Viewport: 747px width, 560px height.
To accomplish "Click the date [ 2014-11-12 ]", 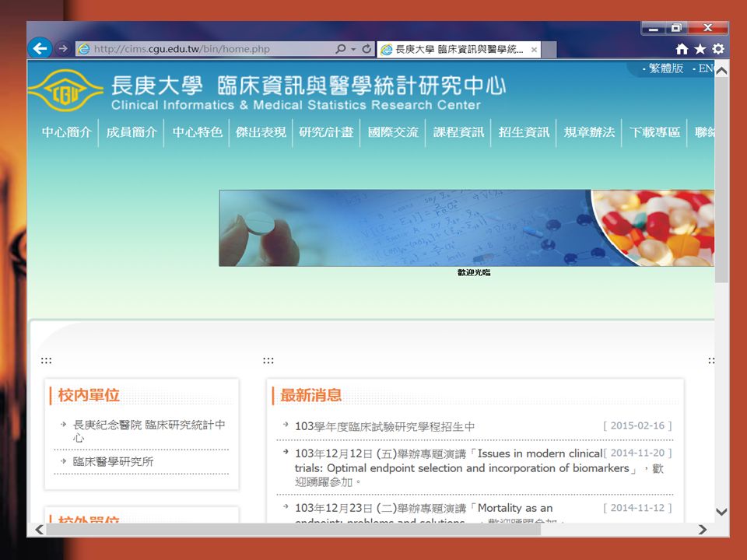I will (x=637, y=508).
